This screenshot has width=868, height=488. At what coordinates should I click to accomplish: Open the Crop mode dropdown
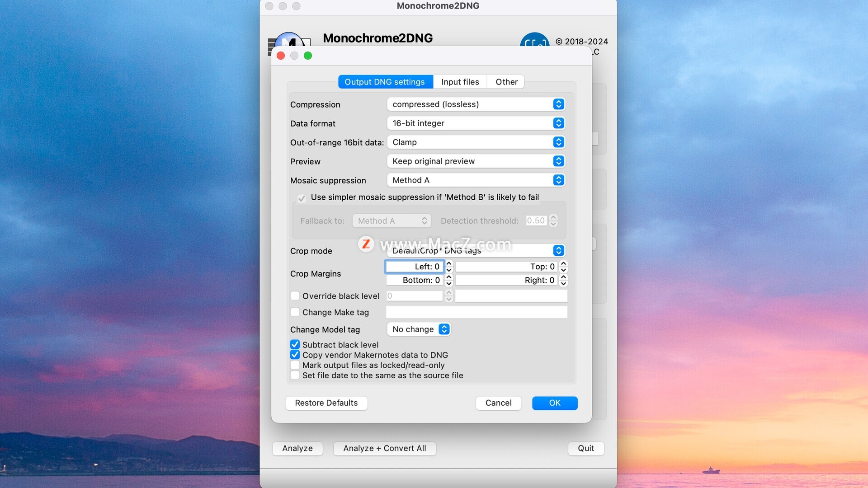[x=476, y=251]
